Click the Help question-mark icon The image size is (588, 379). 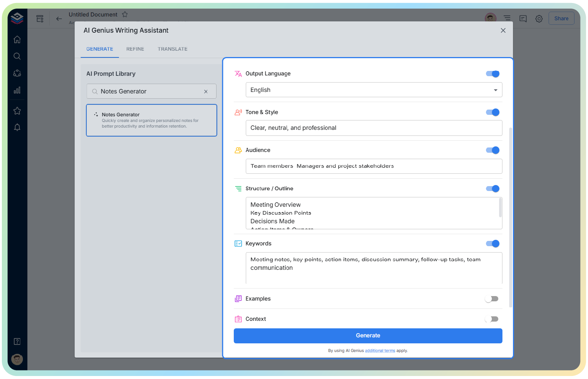pyautogui.click(x=17, y=341)
